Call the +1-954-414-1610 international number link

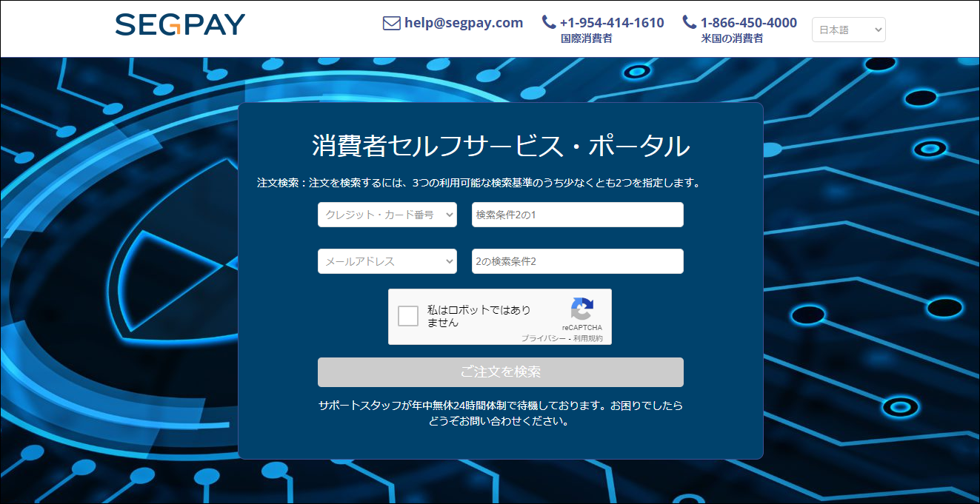pos(612,23)
